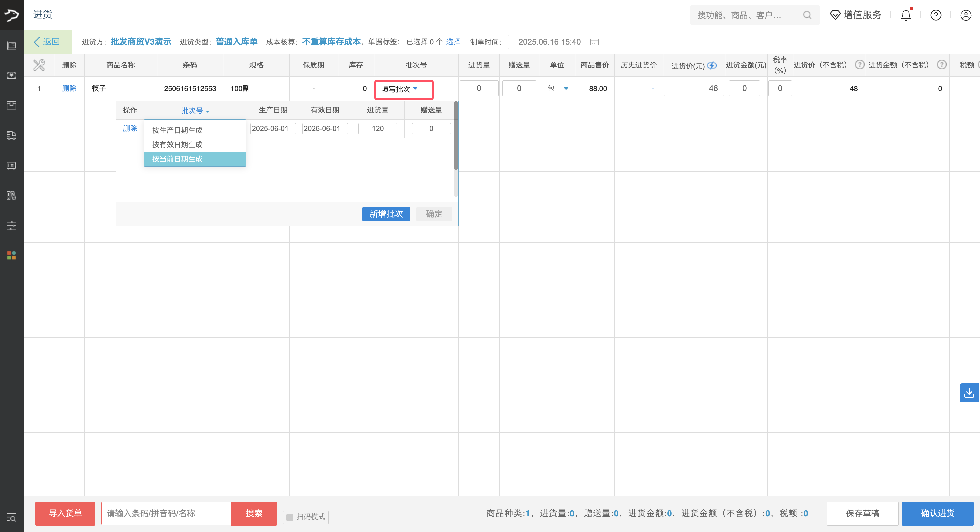Click the batch 进货量 field showing 120

pyautogui.click(x=377, y=129)
